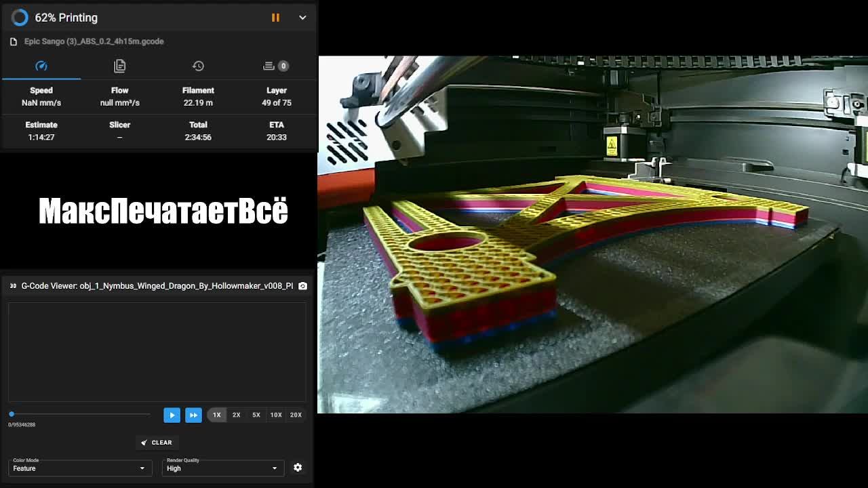Open the Epic Sango gcode file name
This screenshot has width=868, height=488.
(94, 41)
